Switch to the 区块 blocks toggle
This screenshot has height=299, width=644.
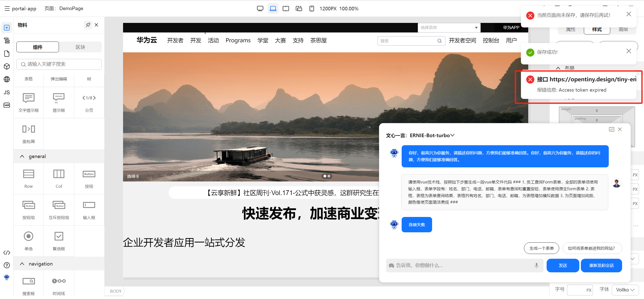coord(80,47)
